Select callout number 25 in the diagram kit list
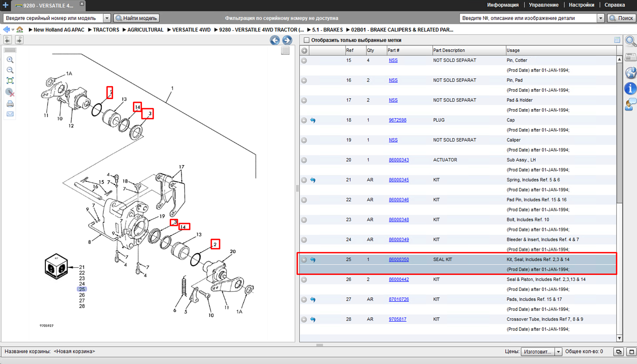The image size is (637, 364). point(82,289)
